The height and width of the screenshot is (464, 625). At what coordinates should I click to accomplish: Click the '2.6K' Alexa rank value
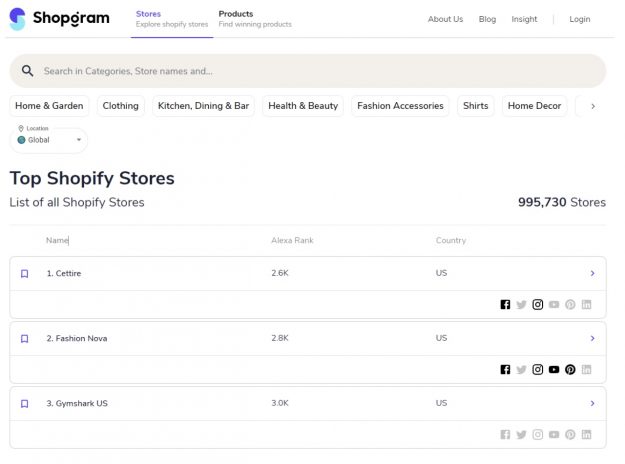[280, 273]
